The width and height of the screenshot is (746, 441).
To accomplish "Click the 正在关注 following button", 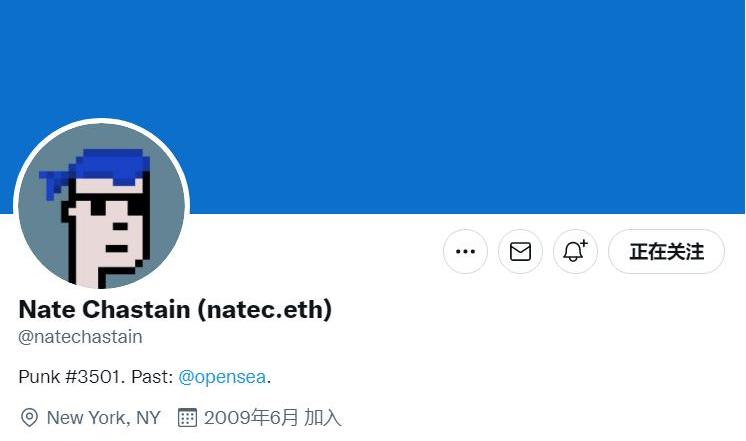I will point(666,251).
